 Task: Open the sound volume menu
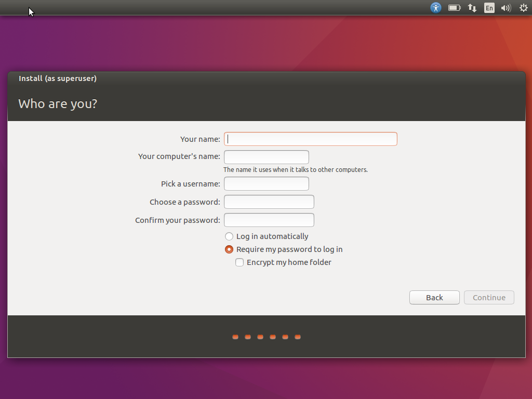tap(506, 8)
